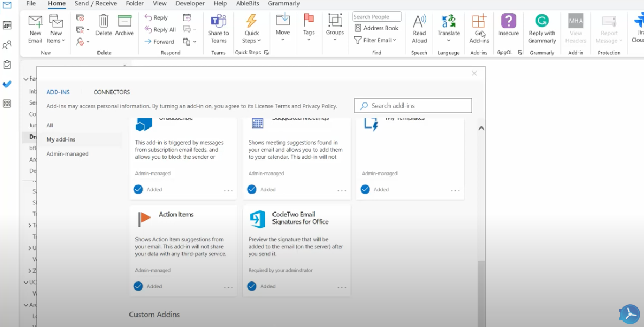
Task: Click the New Email icon
Action: coord(35,23)
